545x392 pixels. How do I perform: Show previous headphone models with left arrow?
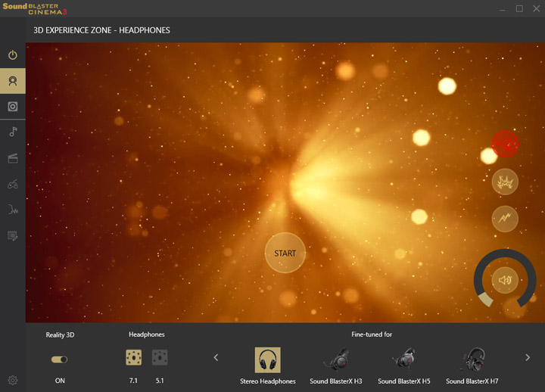(216, 357)
